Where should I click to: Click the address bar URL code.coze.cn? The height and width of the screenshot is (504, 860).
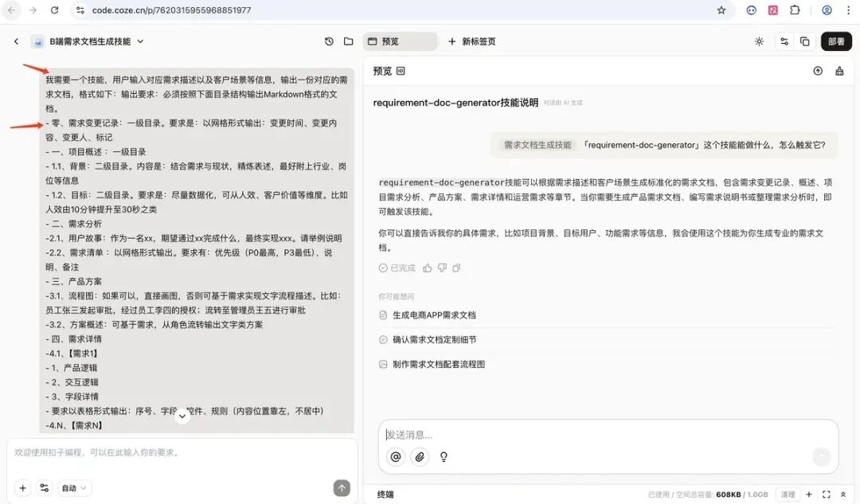click(x=171, y=10)
